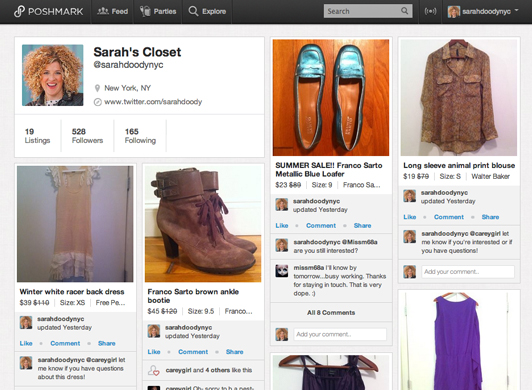
Task: Open Winter white racer back dress title
Action: coord(72,292)
